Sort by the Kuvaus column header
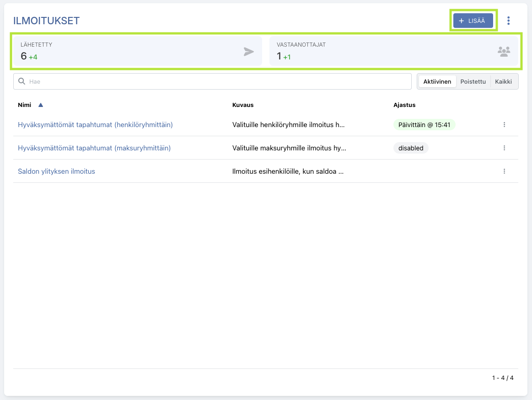The width and height of the screenshot is (532, 400). point(243,105)
